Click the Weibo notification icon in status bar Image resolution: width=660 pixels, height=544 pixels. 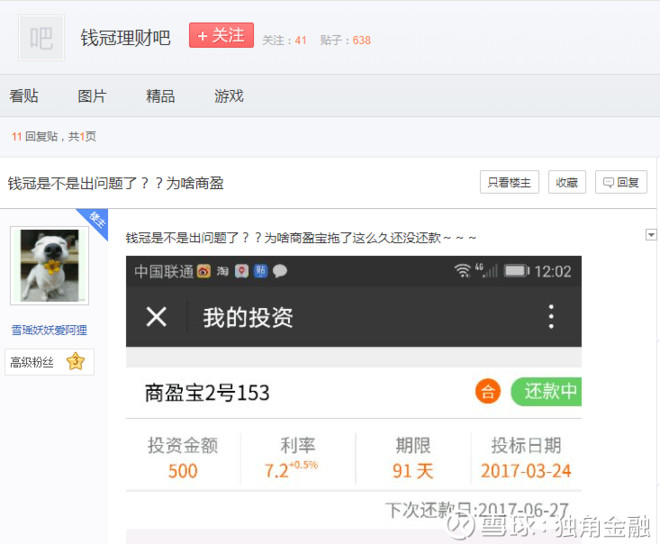(x=204, y=271)
